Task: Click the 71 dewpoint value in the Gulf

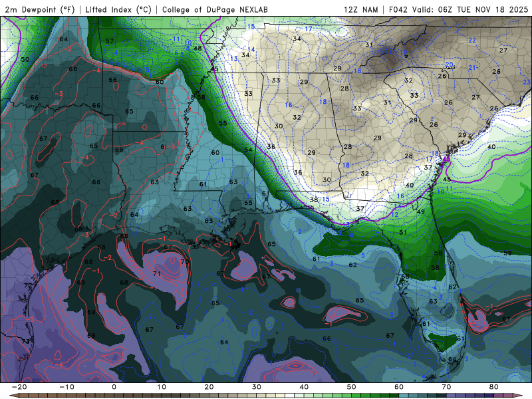Action: pos(156,273)
